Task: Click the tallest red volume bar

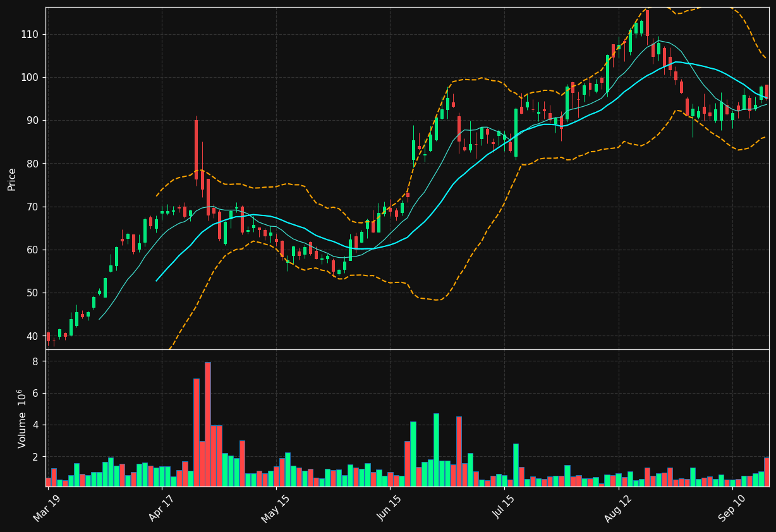Action: pyautogui.click(x=208, y=424)
